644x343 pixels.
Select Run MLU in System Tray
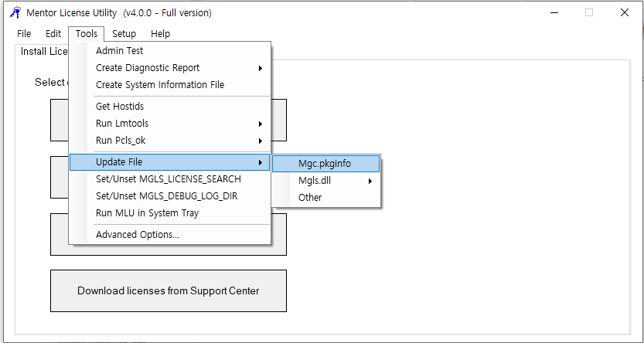[x=147, y=213]
